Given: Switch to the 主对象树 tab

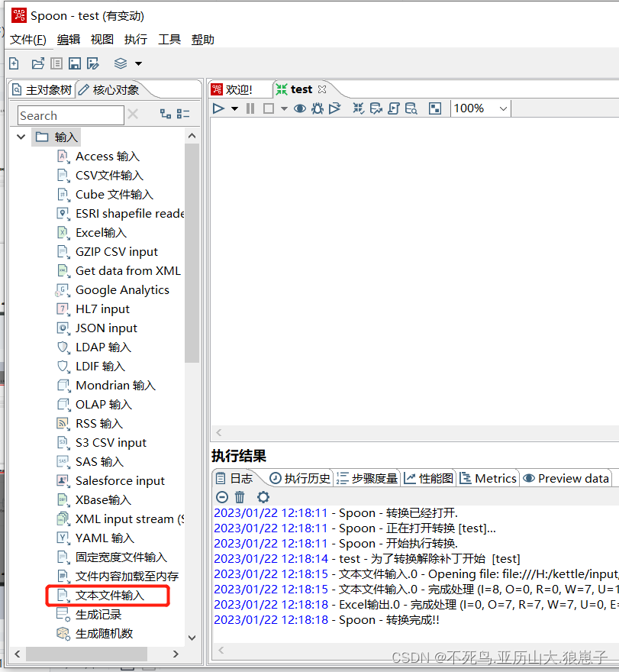Looking at the screenshot, I should 42,90.
